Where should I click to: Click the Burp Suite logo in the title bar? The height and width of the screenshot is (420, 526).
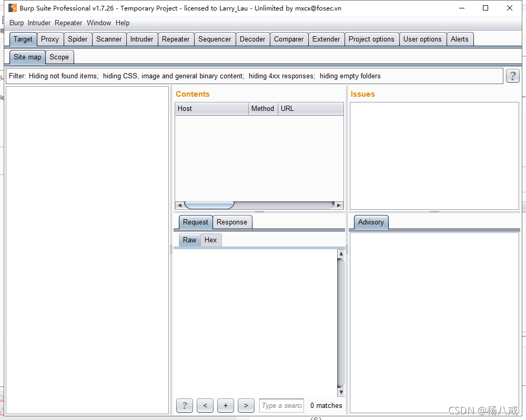13,8
